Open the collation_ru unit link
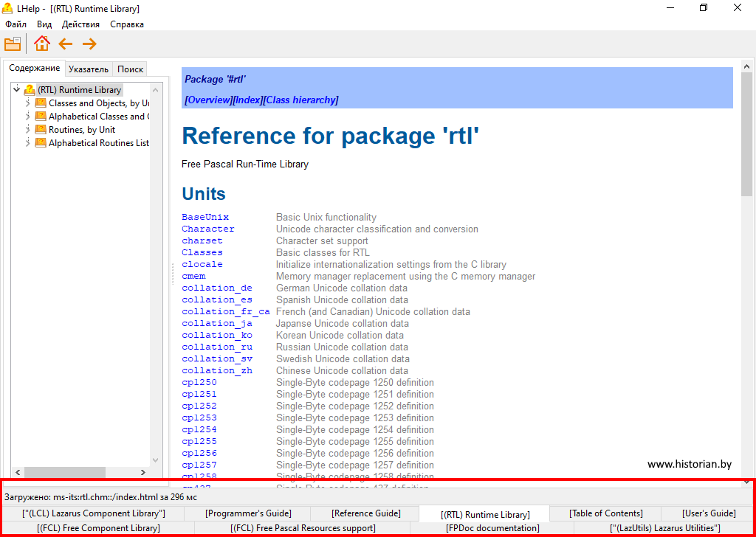Screen dimensions: 756x537 (x=217, y=347)
